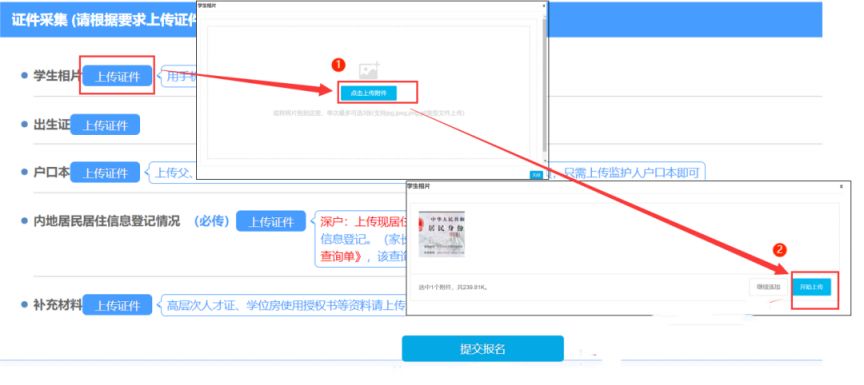
Task: Click 上传证件 beside 内地居民居住信息登记情况
Action: pos(271,221)
